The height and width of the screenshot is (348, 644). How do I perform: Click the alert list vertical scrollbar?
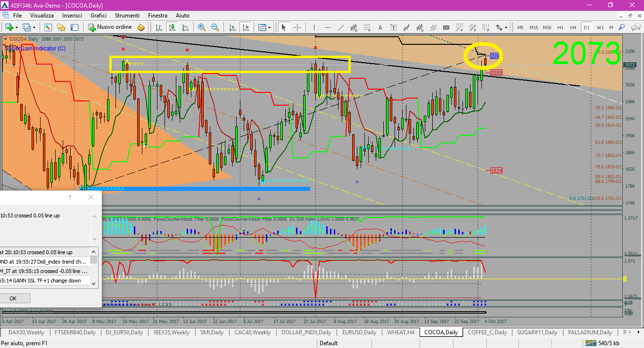pyautogui.click(x=94, y=267)
